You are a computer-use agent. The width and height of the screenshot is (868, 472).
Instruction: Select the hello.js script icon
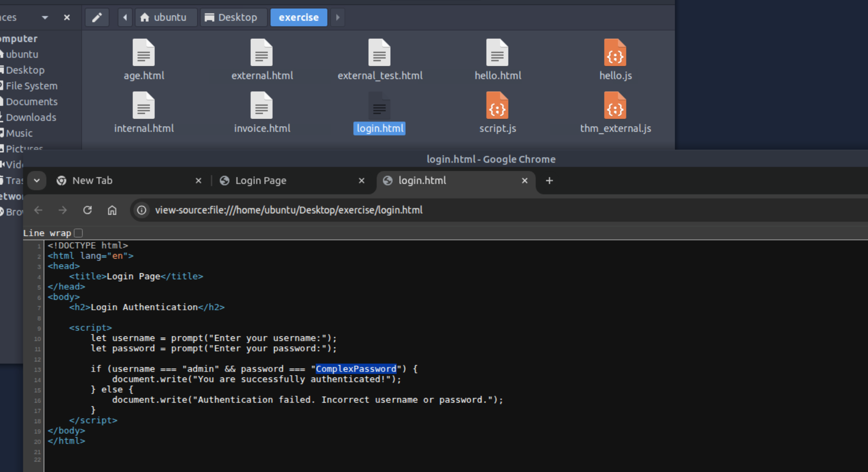click(x=615, y=53)
